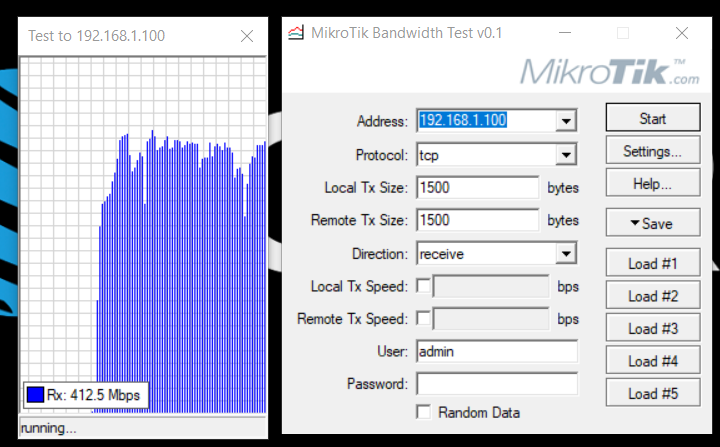
Task: Click the Start button
Action: 653,118
